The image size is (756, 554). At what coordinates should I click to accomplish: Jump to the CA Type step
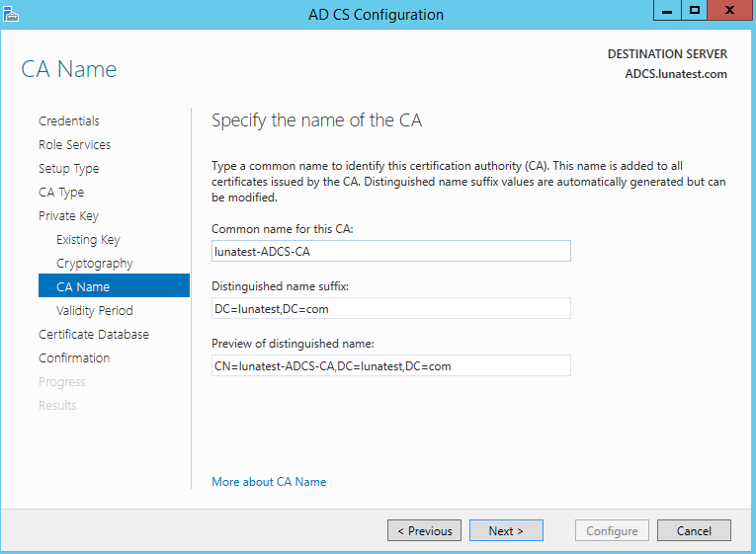(x=61, y=193)
